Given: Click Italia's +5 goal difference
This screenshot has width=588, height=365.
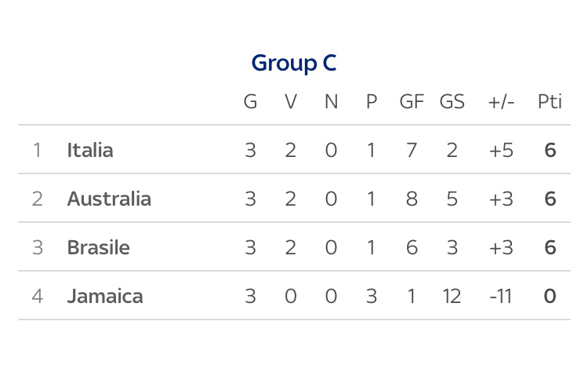Looking at the screenshot, I should [501, 150].
